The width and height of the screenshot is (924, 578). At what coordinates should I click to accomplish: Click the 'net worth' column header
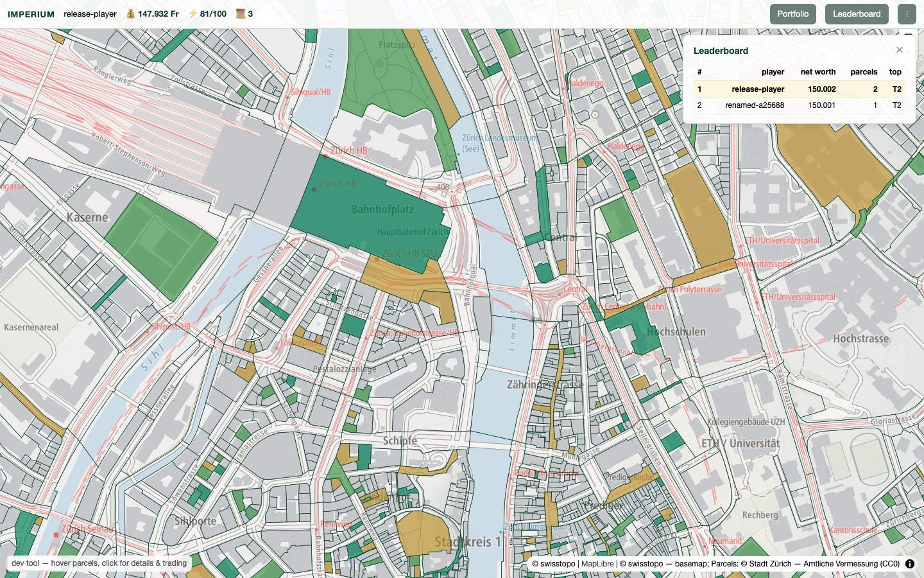(x=818, y=72)
